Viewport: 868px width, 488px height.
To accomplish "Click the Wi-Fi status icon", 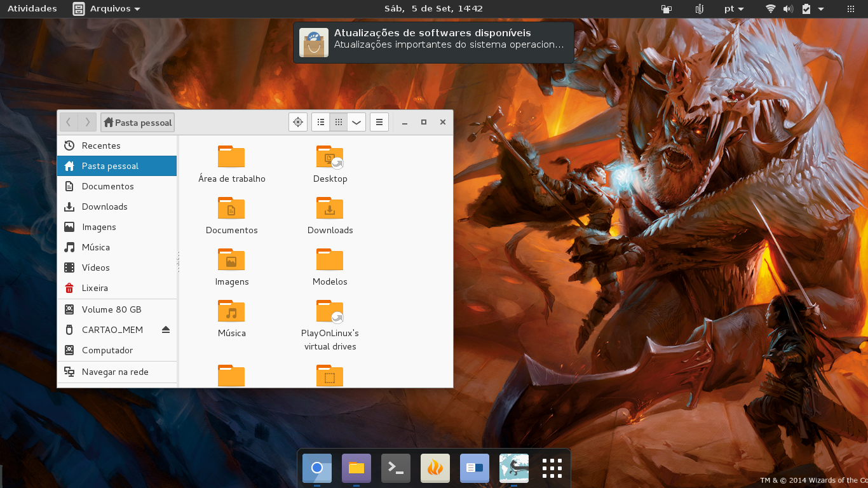I will [x=771, y=9].
